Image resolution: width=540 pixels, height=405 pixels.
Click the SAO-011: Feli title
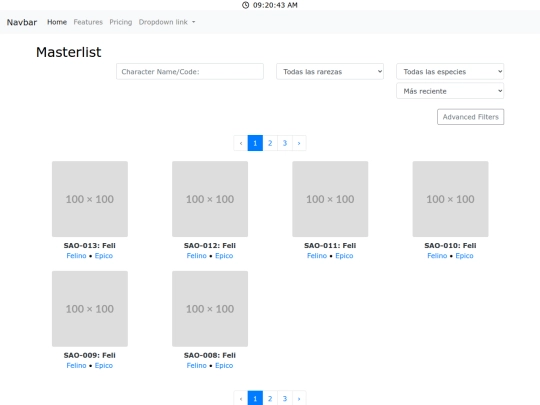click(330, 246)
